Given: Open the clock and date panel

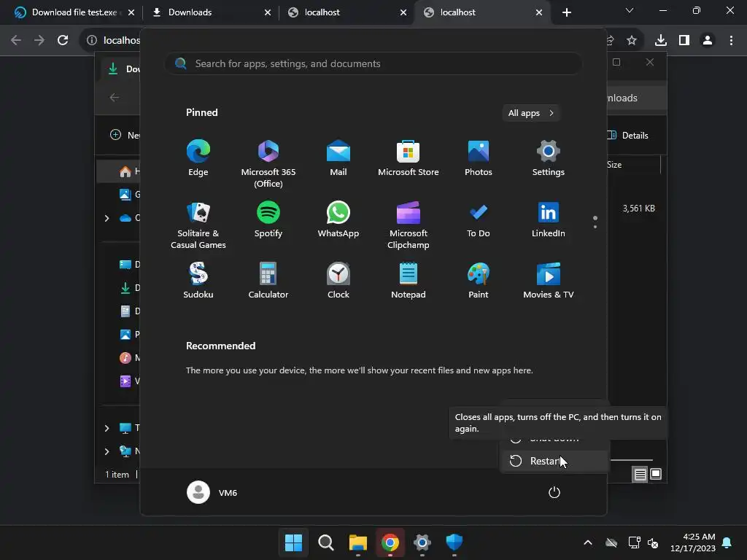Looking at the screenshot, I should [693, 542].
